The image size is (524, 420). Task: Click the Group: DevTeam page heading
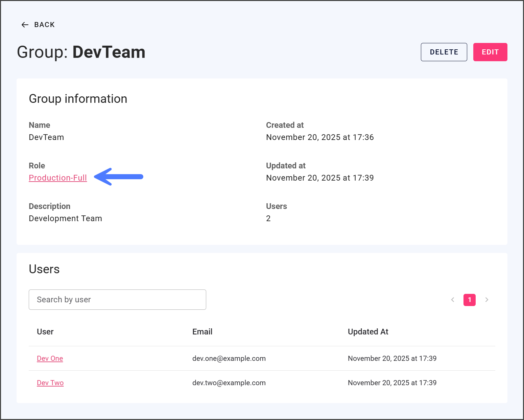(x=81, y=52)
